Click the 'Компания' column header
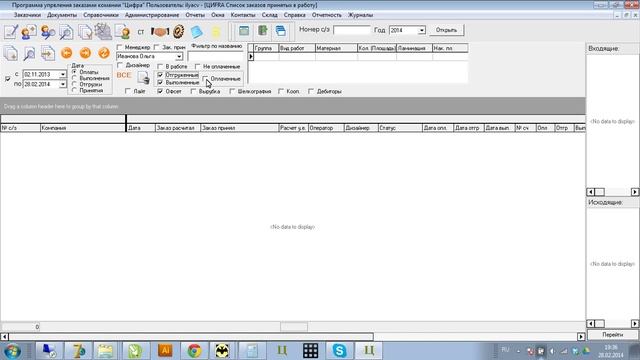Viewport: 640px width, 360px height. coord(83,128)
